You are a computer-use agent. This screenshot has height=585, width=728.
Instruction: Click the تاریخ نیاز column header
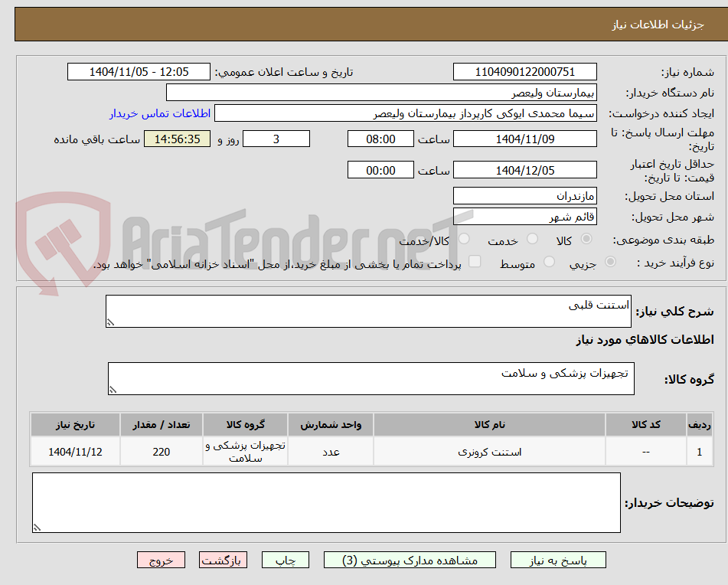click(x=75, y=424)
